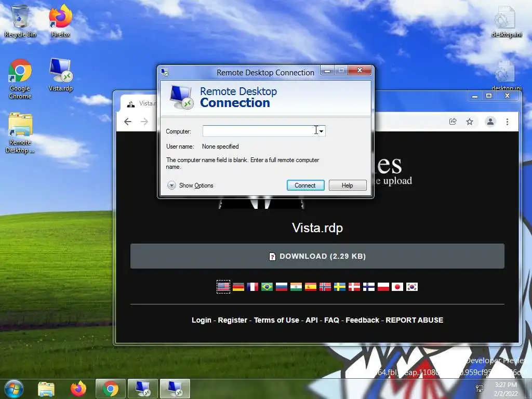
Task: Select the Spanish flag language
Action: (x=311, y=287)
